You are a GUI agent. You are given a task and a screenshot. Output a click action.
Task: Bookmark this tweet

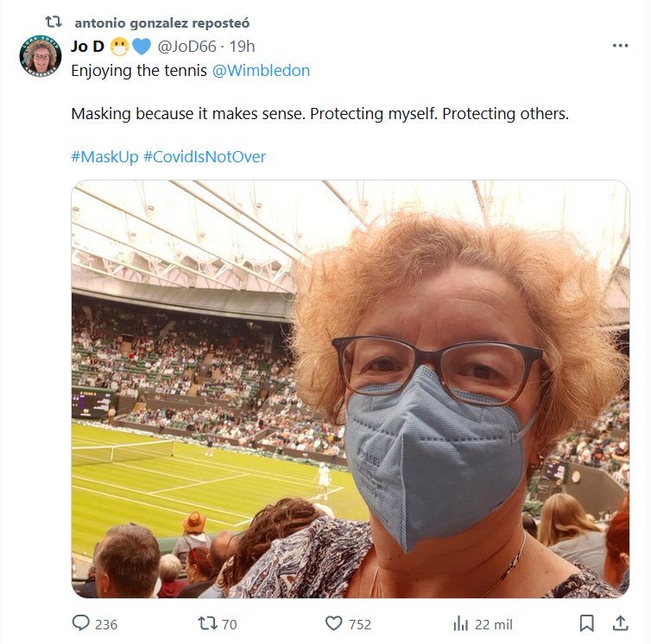586,623
